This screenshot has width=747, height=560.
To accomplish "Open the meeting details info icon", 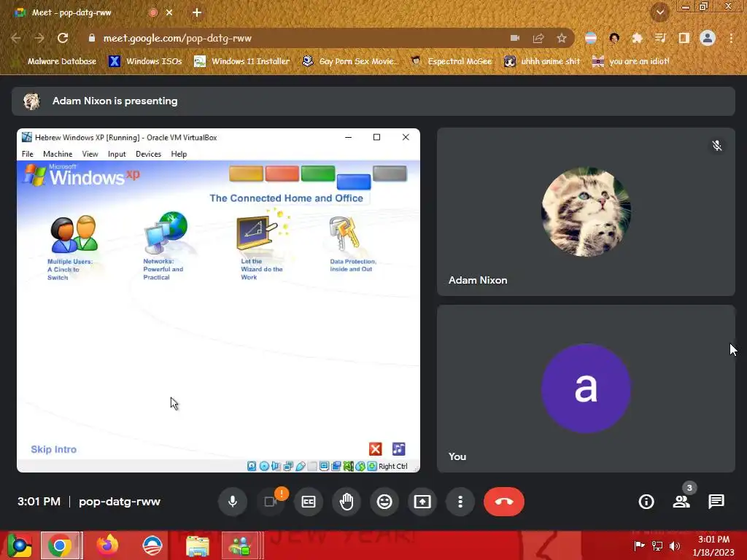I will pyautogui.click(x=646, y=502).
